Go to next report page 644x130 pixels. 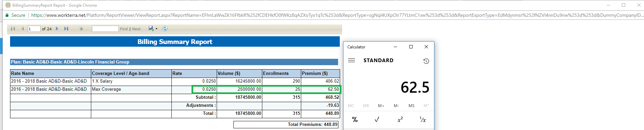tap(57, 29)
